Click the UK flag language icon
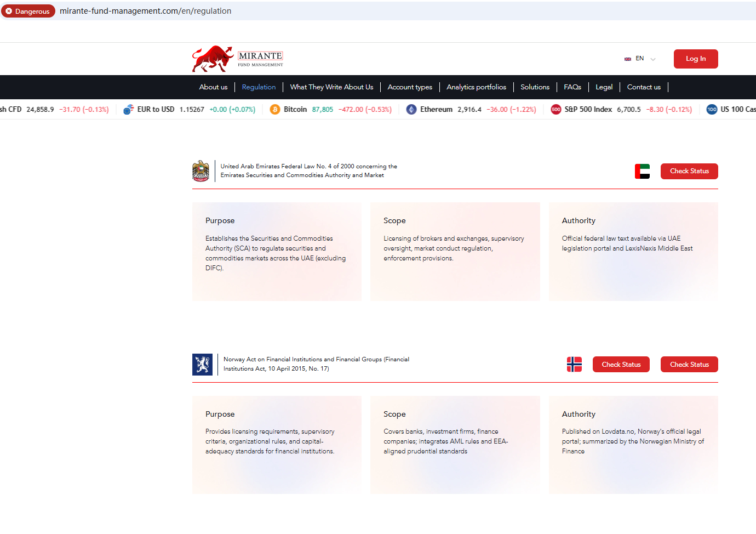756x534 pixels. point(628,59)
